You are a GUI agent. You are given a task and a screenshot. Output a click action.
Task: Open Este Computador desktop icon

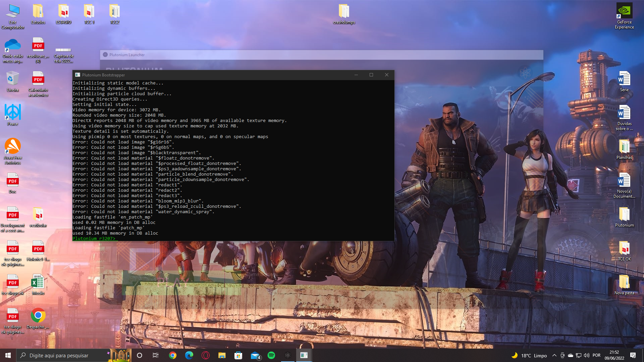(13, 16)
